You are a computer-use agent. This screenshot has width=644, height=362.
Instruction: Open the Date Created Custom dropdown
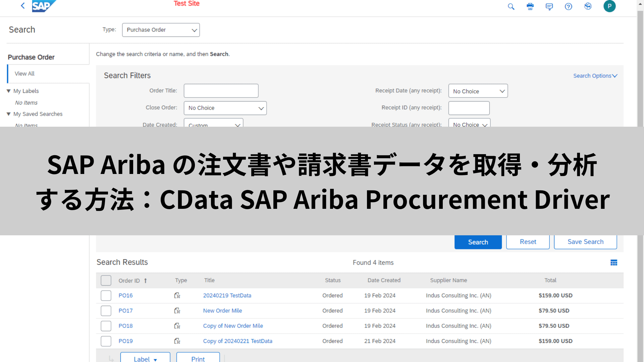point(214,123)
